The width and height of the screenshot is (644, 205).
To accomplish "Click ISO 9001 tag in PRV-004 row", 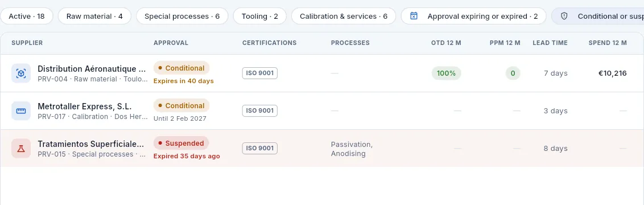I will point(260,73).
